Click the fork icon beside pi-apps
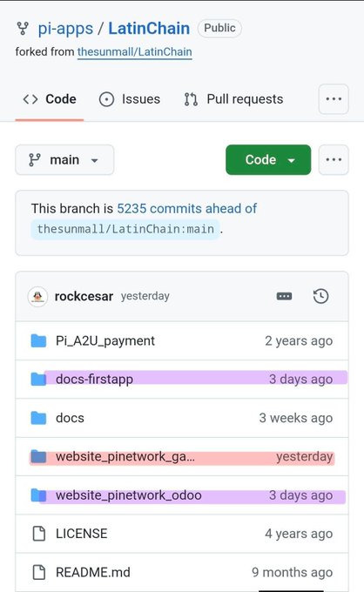Viewport: 364px width, 592px height. 23,29
